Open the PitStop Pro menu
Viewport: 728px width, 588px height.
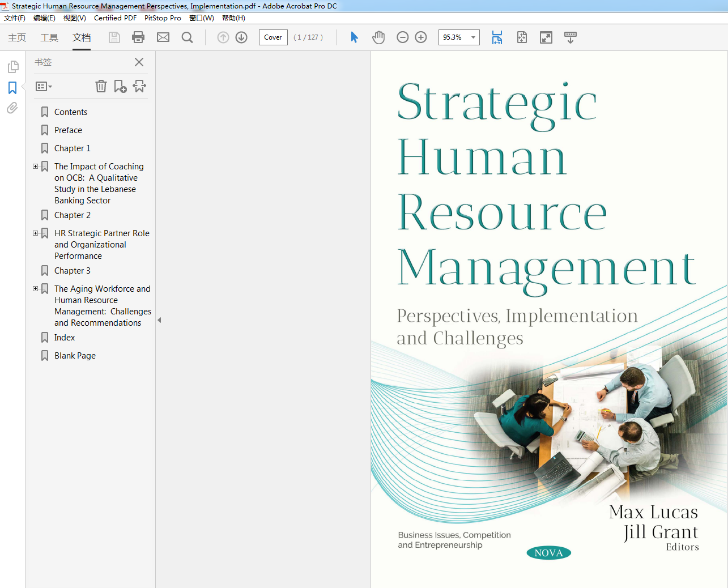point(163,18)
